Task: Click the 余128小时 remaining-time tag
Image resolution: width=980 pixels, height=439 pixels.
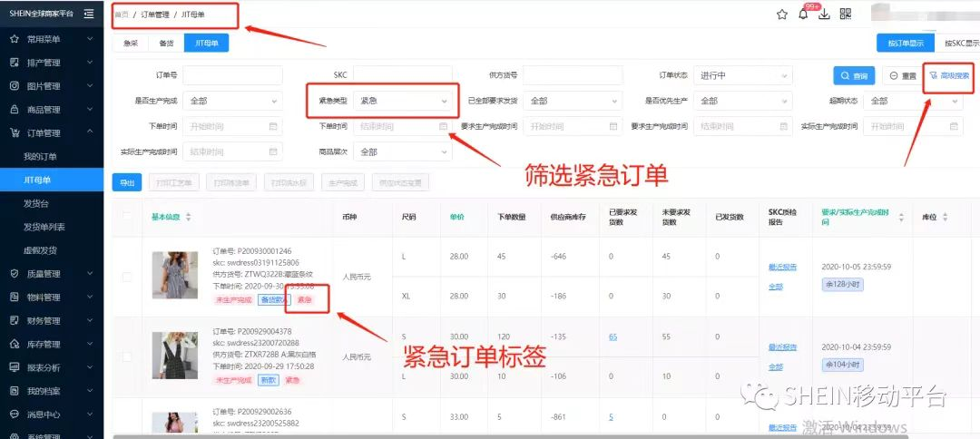Action: click(842, 285)
